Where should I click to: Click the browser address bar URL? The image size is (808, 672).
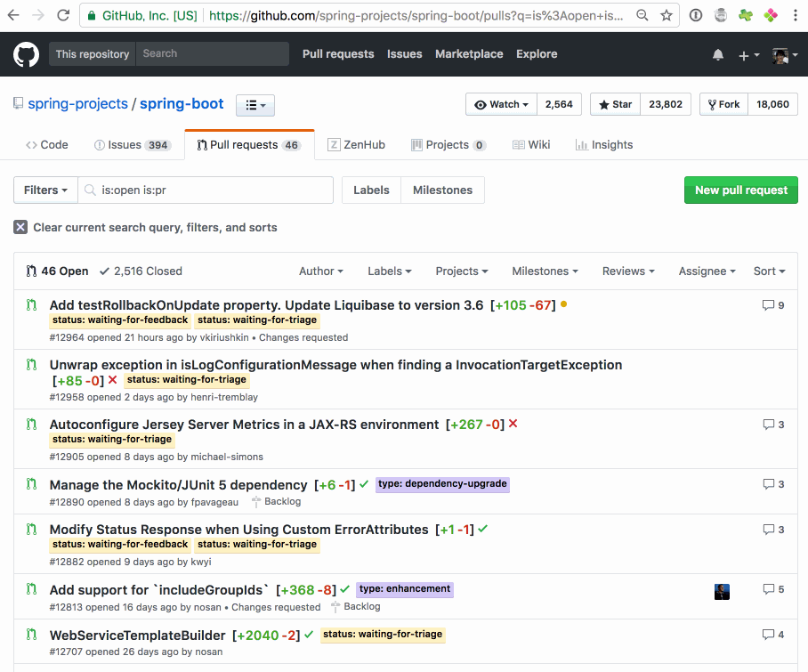point(416,15)
